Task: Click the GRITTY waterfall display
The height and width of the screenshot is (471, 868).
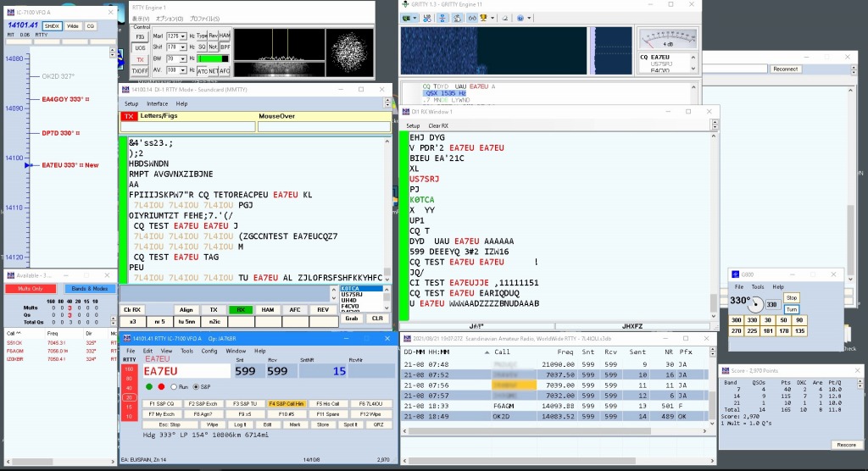Action: (x=493, y=50)
